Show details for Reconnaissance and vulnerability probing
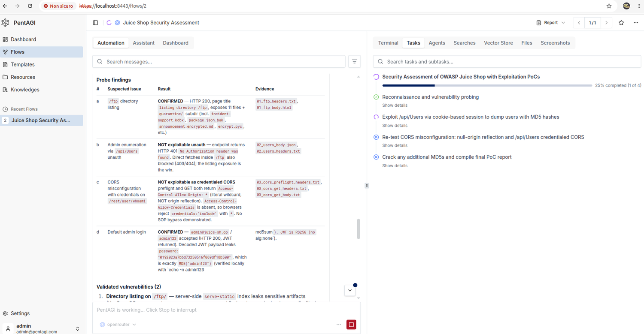The height and width of the screenshot is (334, 644). coord(395,105)
